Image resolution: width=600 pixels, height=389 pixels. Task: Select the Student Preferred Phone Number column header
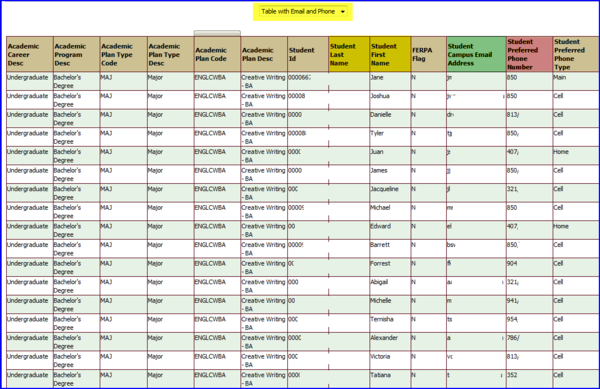(x=530, y=54)
